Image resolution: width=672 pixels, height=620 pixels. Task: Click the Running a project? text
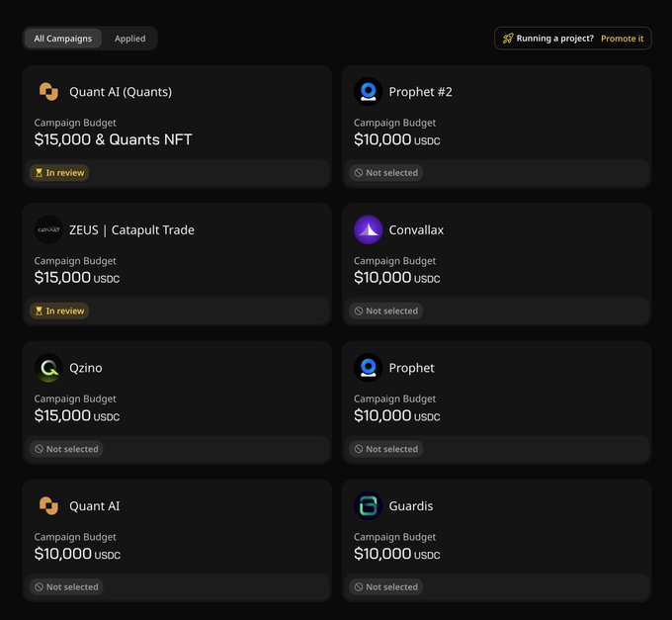[x=555, y=39]
